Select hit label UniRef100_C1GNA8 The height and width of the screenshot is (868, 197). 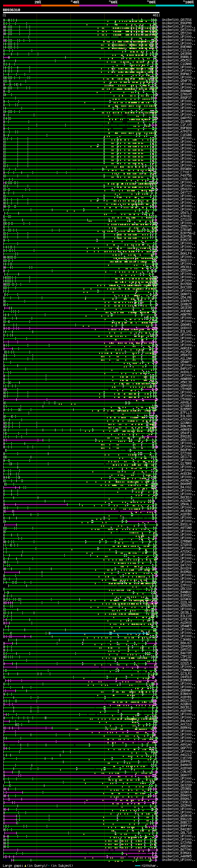click(x=177, y=64)
